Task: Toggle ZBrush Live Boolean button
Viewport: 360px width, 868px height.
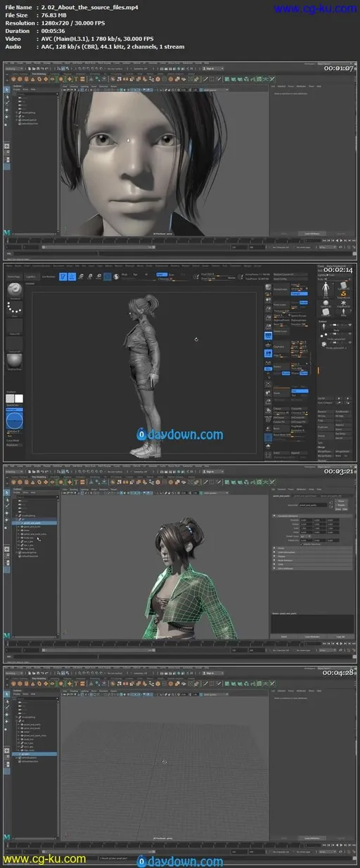Action: click(48, 276)
